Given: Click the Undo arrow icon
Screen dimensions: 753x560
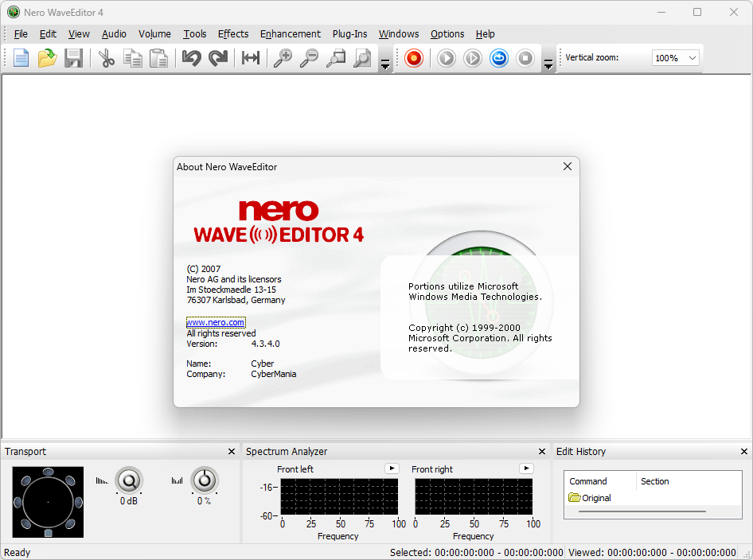Looking at the screenshot, I should tap(192, 58).
